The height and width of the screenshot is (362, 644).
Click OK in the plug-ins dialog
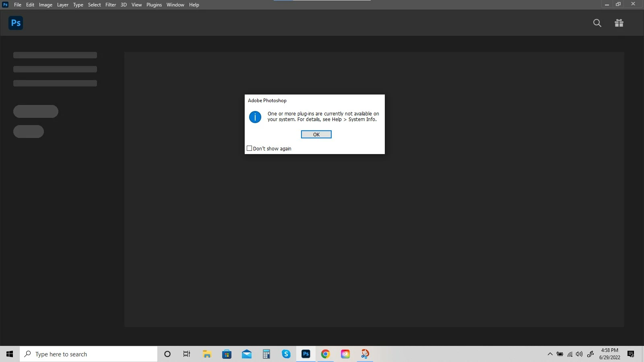coord(316,134)
